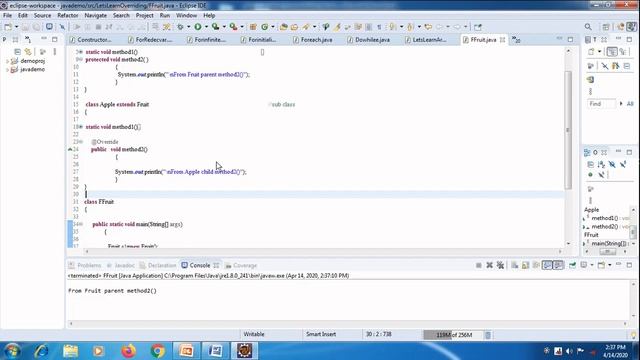This screenshot has height=360, width=640.
Task: Open the New file dropdown arrow
Action: (x=16, y=27)
